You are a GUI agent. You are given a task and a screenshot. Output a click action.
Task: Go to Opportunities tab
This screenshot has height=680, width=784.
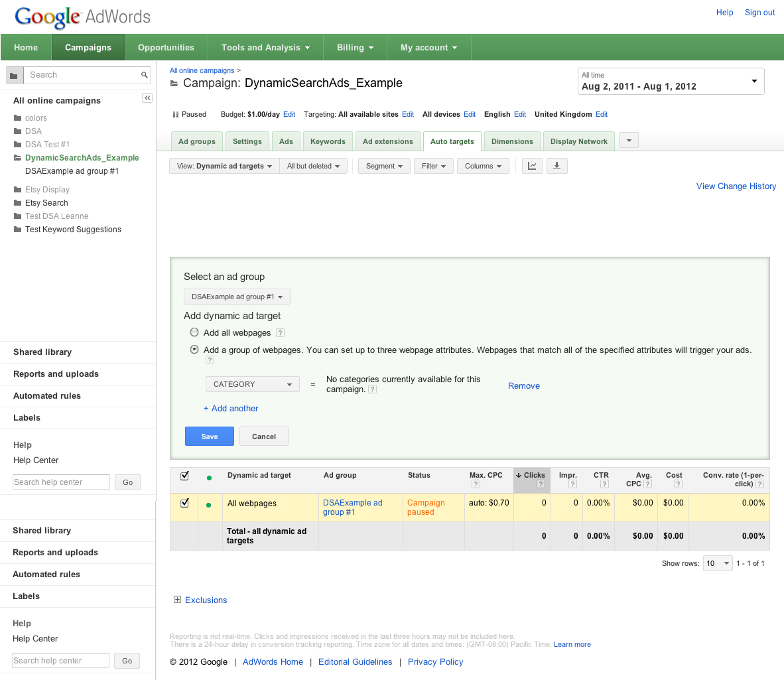click(x=166, y=48)
